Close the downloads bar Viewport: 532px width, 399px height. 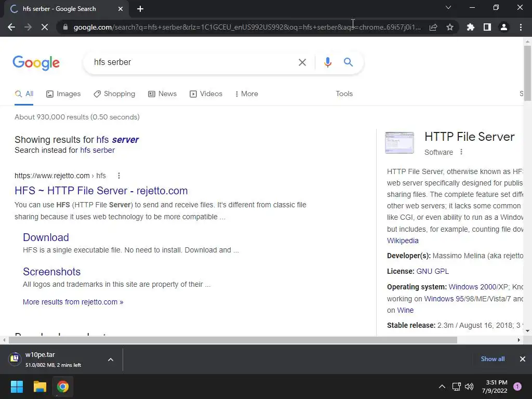click(523, 359)
